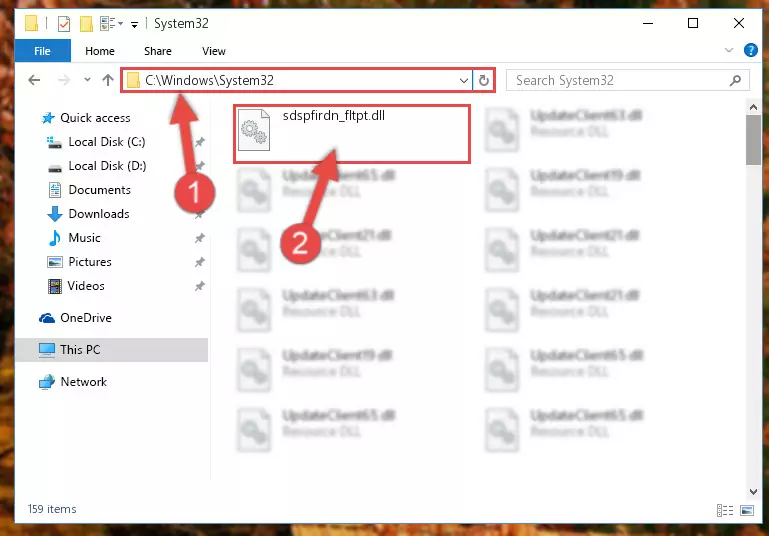
Task: Refresh the System32 folder view
Action: click(484, 80)
